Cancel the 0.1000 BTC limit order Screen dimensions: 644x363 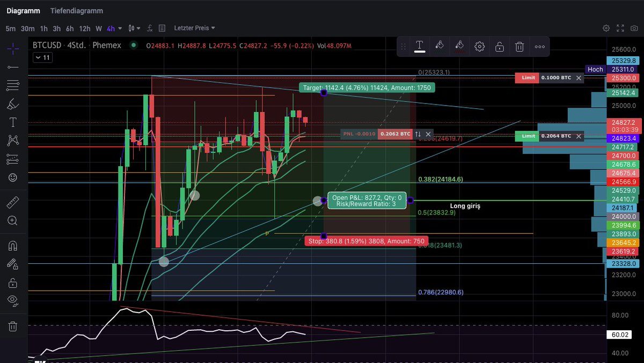tap(579, 78)
